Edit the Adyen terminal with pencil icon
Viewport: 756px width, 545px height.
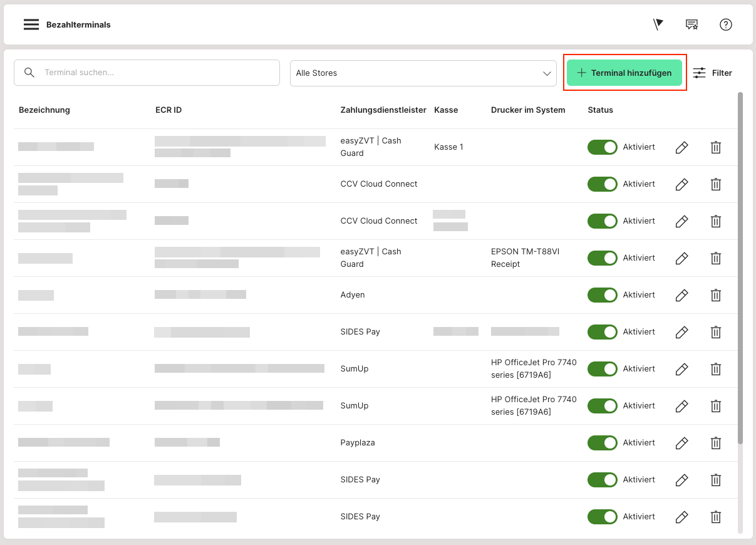tap(681, 295)
